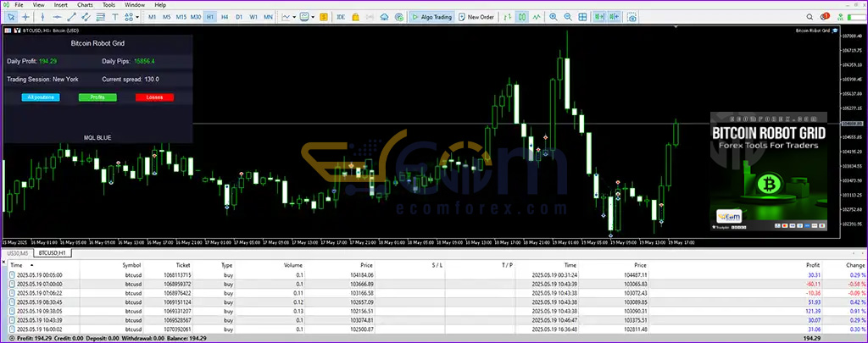This screenshot has height=343, width=868.
Task: Activate the crosshair tool
Action: (x=26, y=17)
